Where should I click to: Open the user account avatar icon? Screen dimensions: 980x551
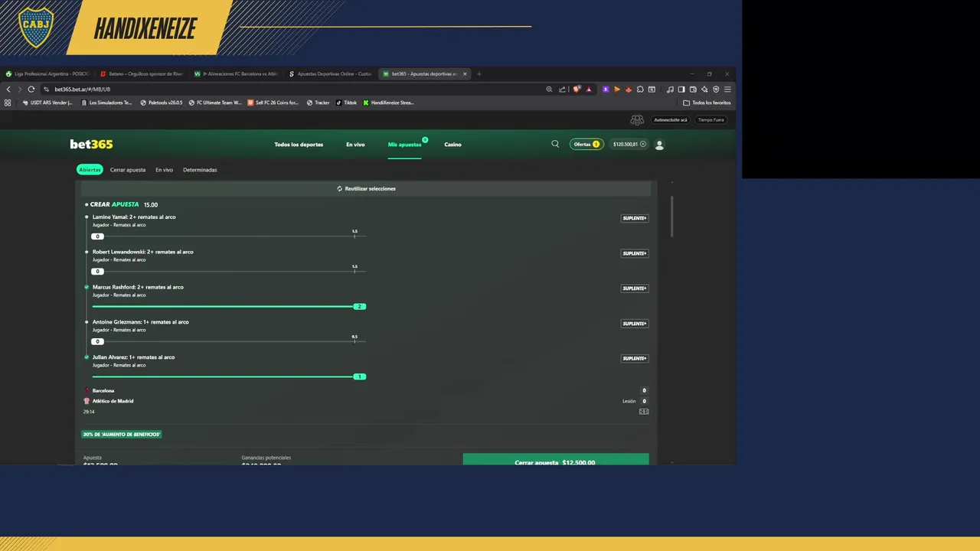click(659, 144)
